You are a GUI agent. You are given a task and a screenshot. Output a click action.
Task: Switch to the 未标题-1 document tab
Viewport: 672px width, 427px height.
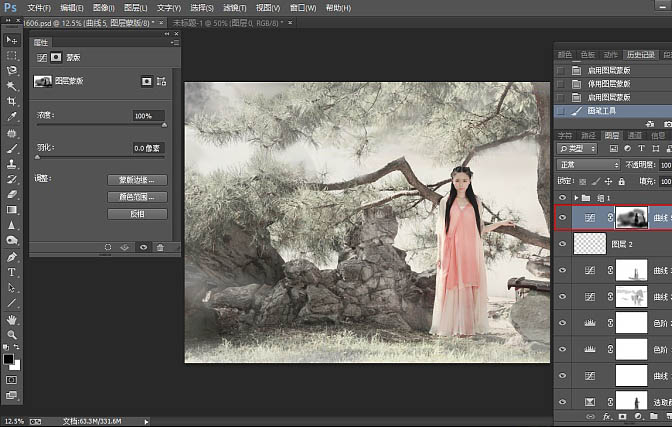[x=227, y=23]
